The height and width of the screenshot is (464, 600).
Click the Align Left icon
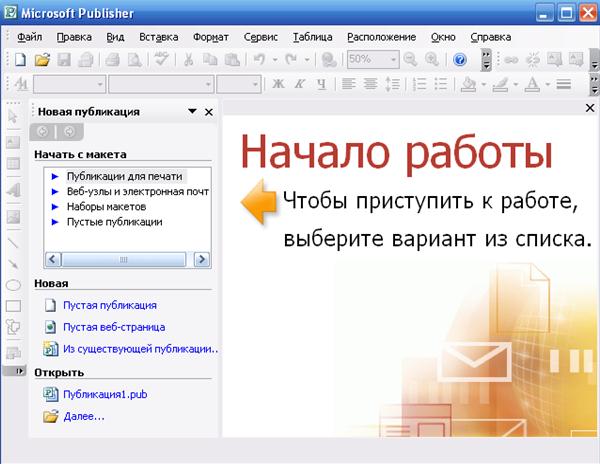pos(348,83)
